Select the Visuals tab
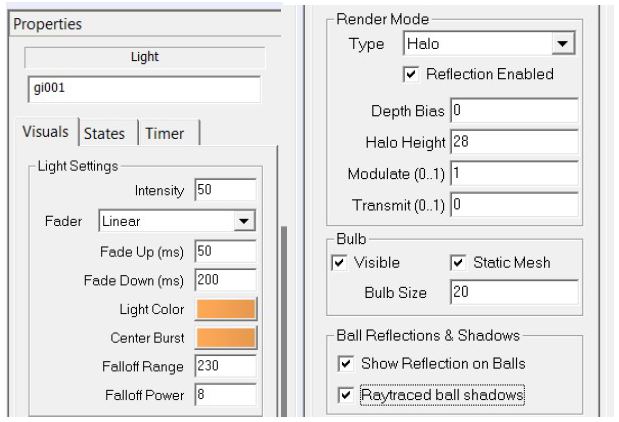The image size is (619, 422). click(46, 131)
